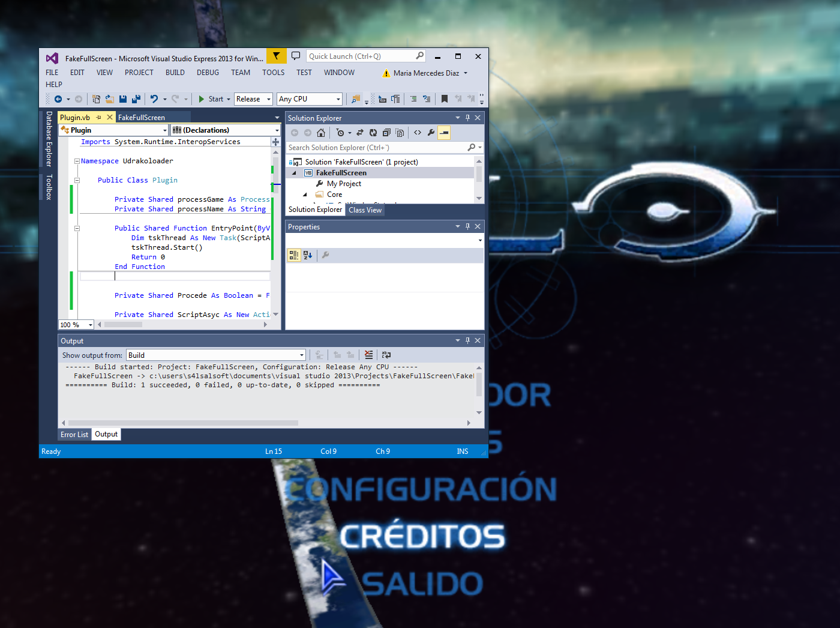Select CONFIGURACIÓN in the game menu
This screenshot has width=840, height=628.
click(x=421, y=489)
